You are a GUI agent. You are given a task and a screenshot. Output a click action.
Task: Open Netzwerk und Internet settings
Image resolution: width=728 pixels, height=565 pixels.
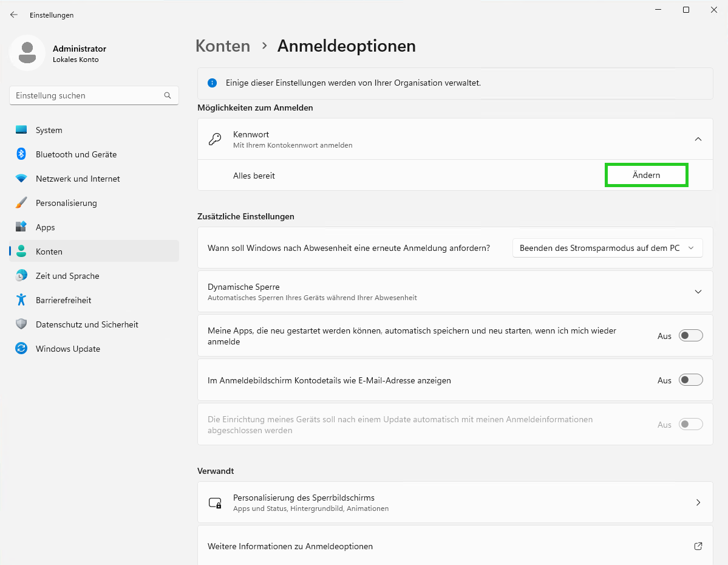79,178
